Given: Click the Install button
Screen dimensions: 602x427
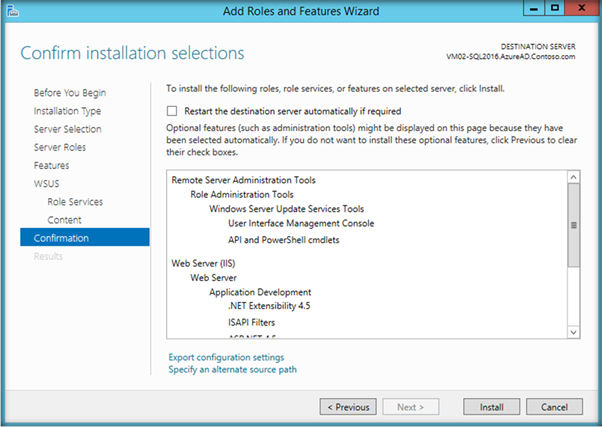Looking at the screenshot, I should pos(491,407).
